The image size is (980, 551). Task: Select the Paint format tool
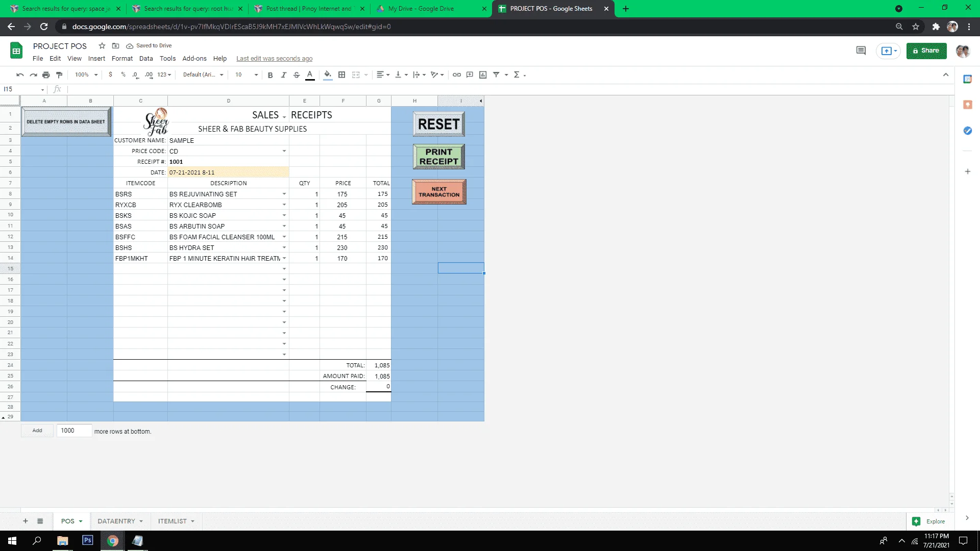pyautogui.click(x=59, y=74)
